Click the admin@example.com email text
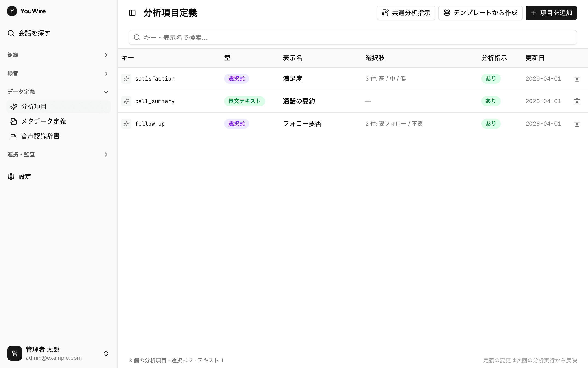 [x=54, y=358]
